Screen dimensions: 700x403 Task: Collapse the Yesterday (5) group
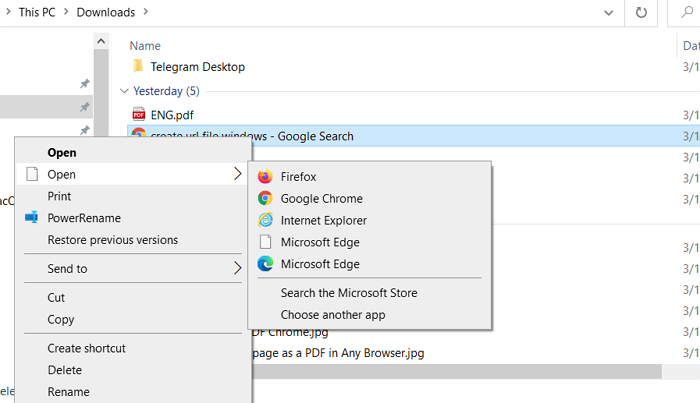(125, 91)
